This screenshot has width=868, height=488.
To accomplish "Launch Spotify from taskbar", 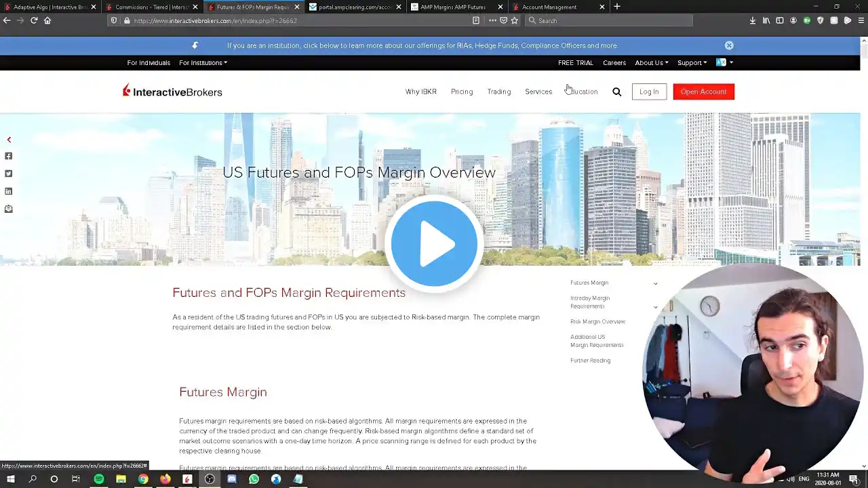I will point(99,479).
